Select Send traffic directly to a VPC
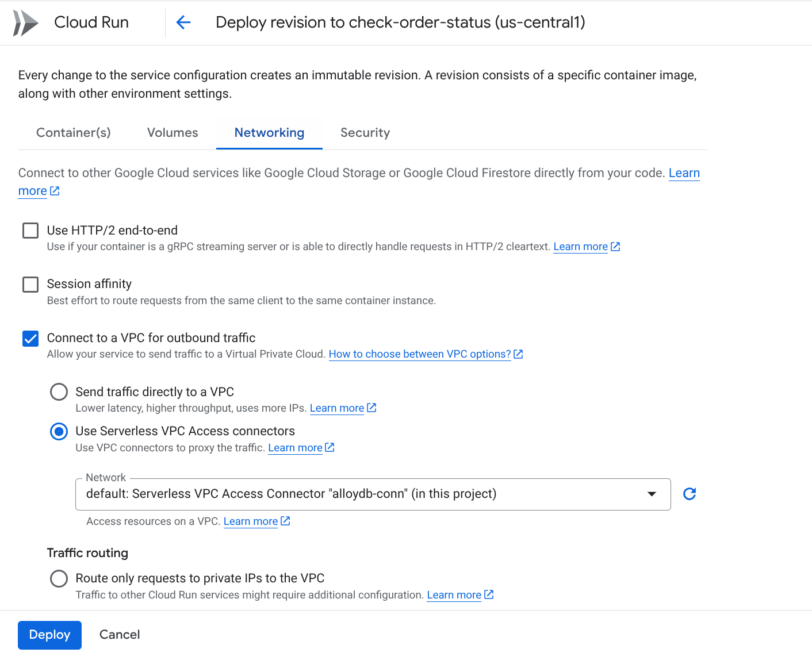The height and width of the screenshot is (660, 812). pos(59,392)
